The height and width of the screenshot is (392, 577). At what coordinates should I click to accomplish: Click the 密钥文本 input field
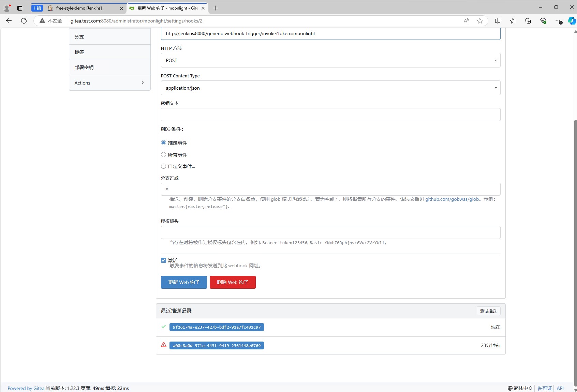[330, 115]
